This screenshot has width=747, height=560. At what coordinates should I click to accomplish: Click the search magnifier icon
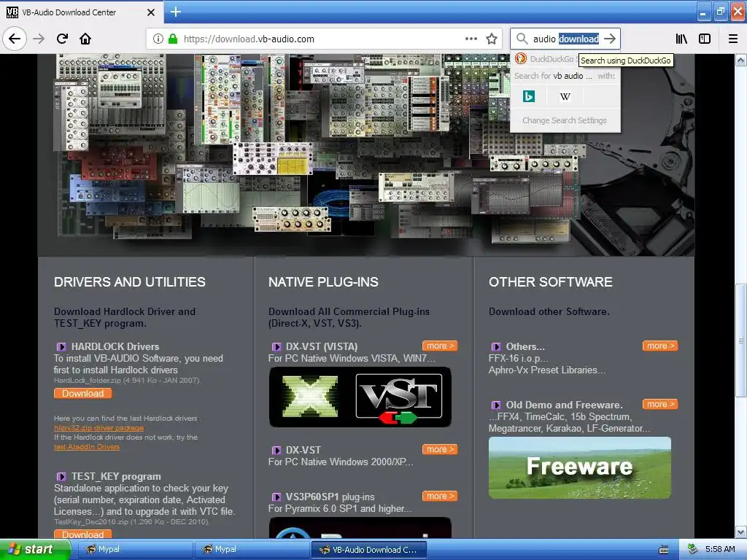(522, 39)
